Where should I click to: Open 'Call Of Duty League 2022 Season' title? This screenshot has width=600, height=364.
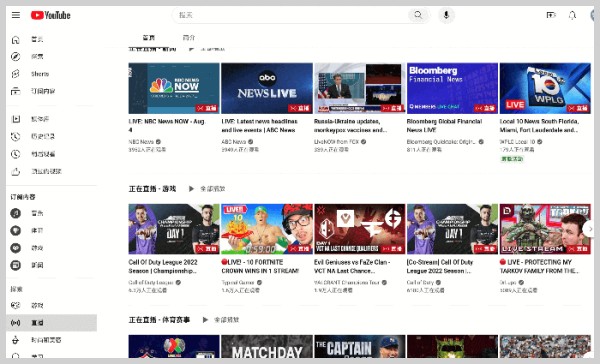(x=163, y=266)
